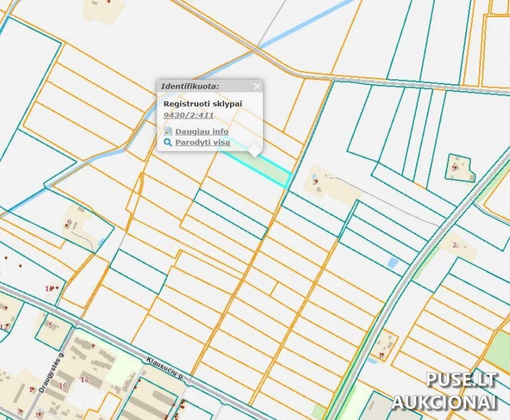The image size is (510, 420).
Task: Click building number 5 marker
Action: (x=50, y=325)
